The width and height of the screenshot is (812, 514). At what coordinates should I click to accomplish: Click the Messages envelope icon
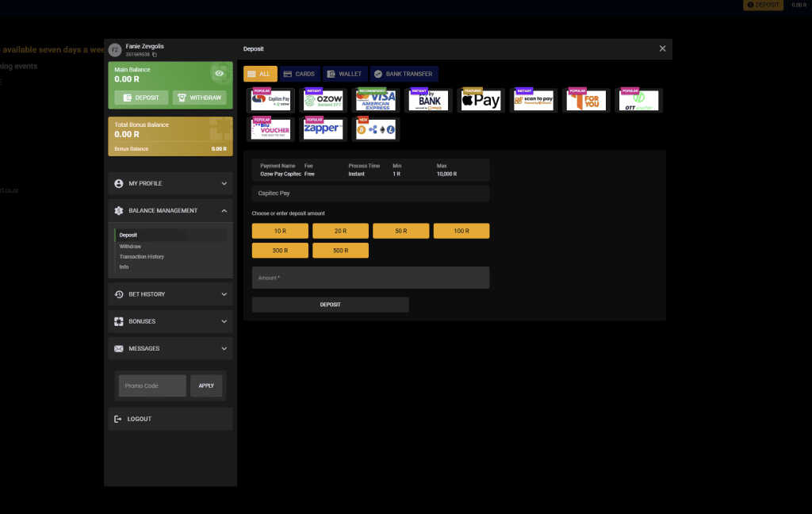[119, 349]
